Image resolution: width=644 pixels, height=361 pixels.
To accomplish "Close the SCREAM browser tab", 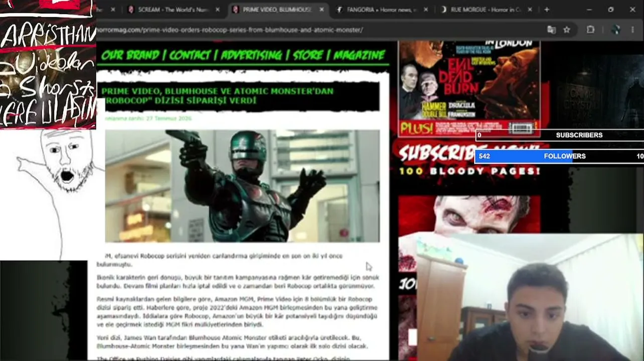I will click(x=217, y=10).
